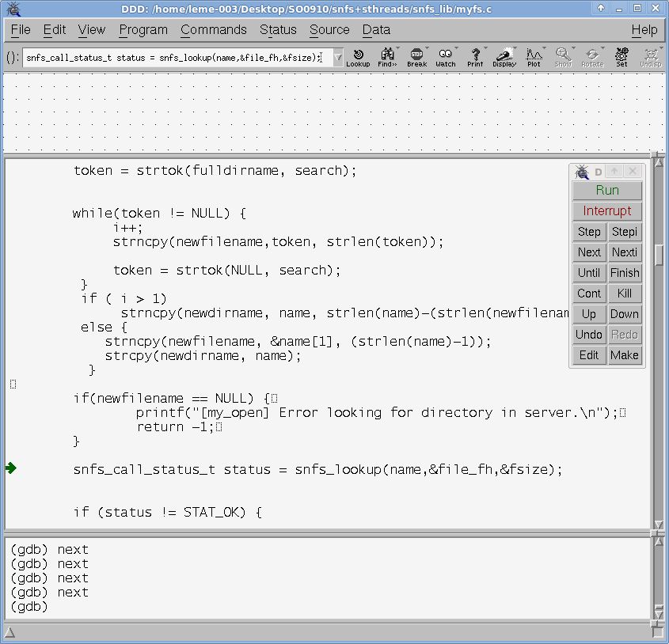Open the Edit menu
The width and height of the screenshot is (669, 644).
pyautogui.click(x=54, y=30)
